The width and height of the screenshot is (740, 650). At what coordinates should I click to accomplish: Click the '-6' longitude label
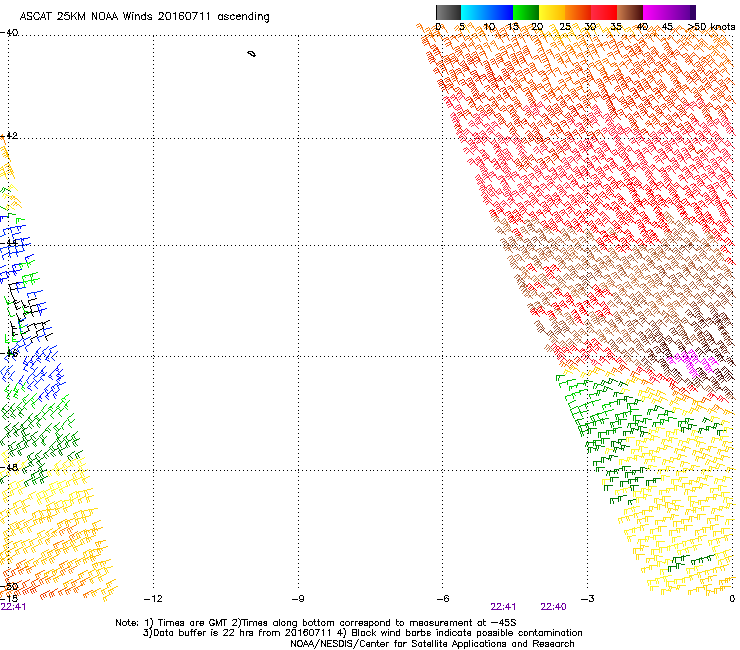coord(443,599)
